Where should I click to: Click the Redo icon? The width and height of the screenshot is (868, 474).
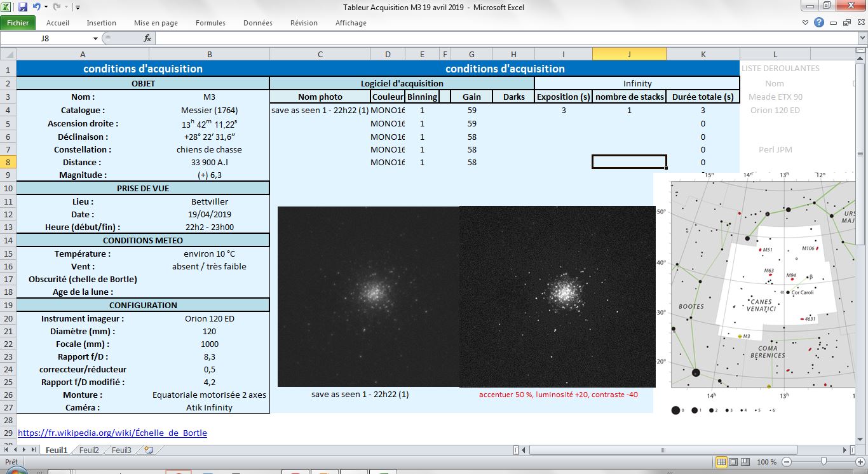(57, 7)
